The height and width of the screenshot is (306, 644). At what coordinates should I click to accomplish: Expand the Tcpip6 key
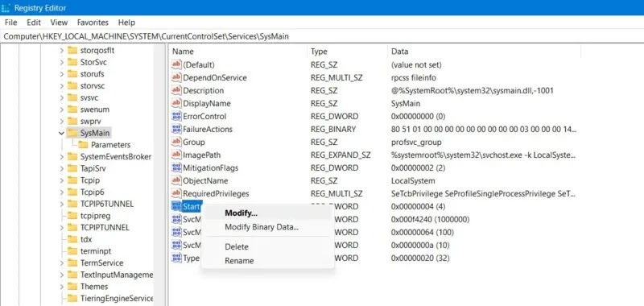[62, 192]
